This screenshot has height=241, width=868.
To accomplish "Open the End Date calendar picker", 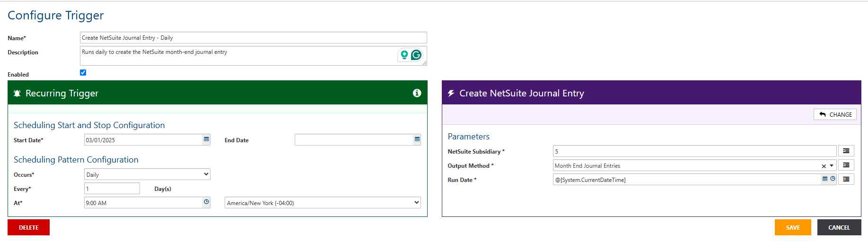I will [417, 139].
